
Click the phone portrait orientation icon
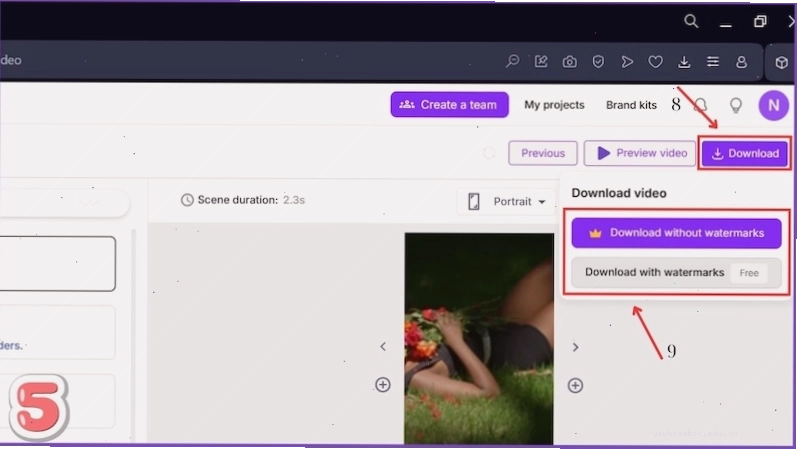(x=474, y=201)
